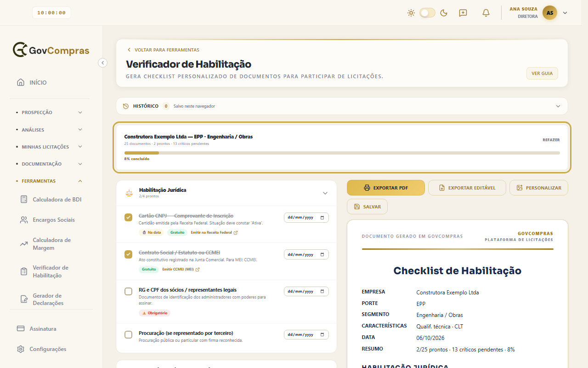The width and height of the screenshot is (588, 368).
Task: Click Personalizar button
Action: click(x=539, y=188)
